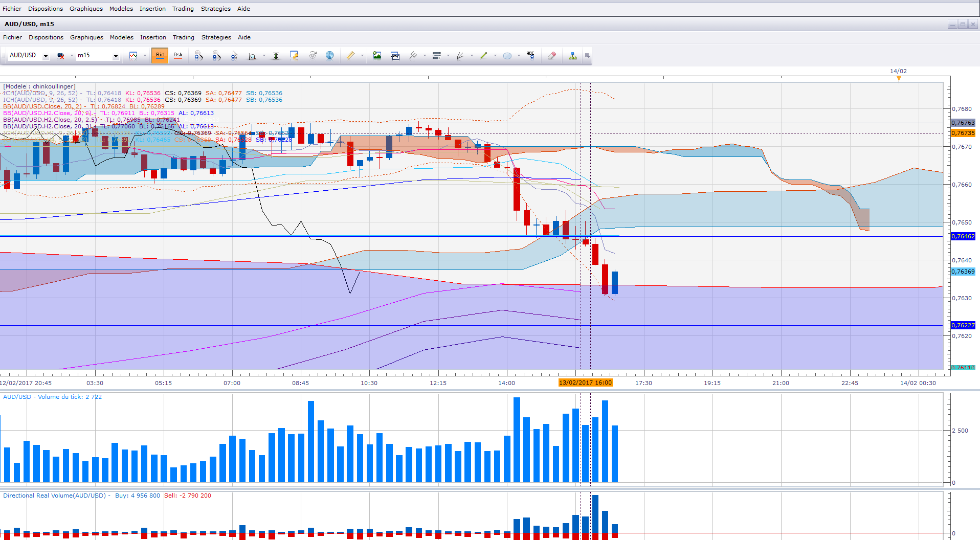Open dropdown arrow beside levels list icon

(448, 56)
